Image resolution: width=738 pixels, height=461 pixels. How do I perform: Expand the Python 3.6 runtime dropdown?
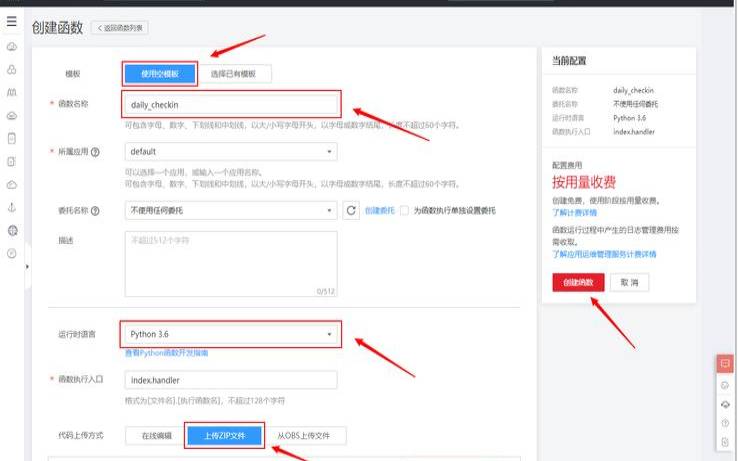tap(231, 334)
